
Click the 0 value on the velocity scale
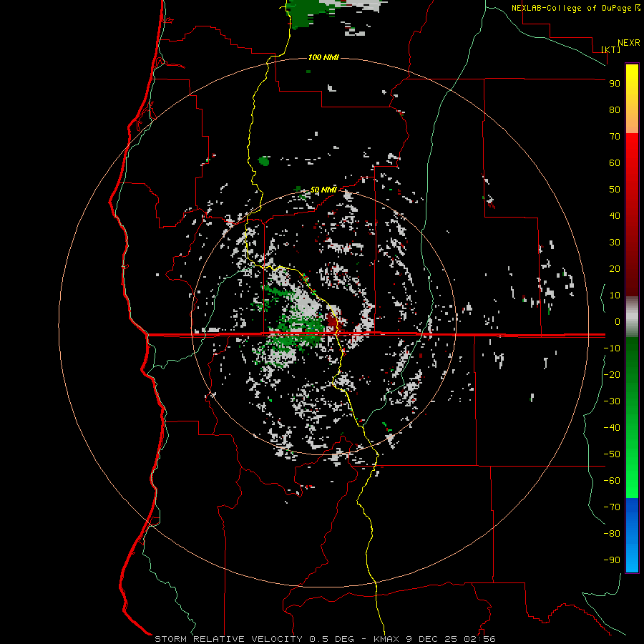click(x=618, y=321)
